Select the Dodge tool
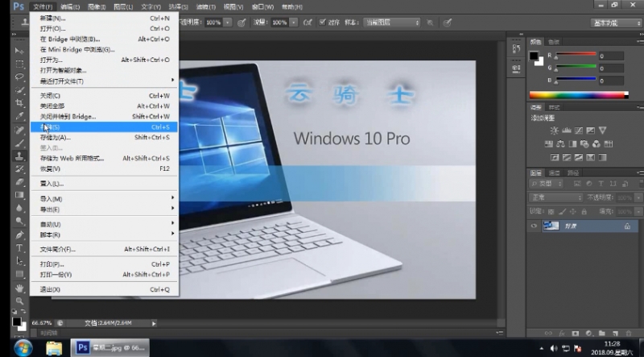The width and height of the screenshot is (644, 357). (x=19, y=221)
